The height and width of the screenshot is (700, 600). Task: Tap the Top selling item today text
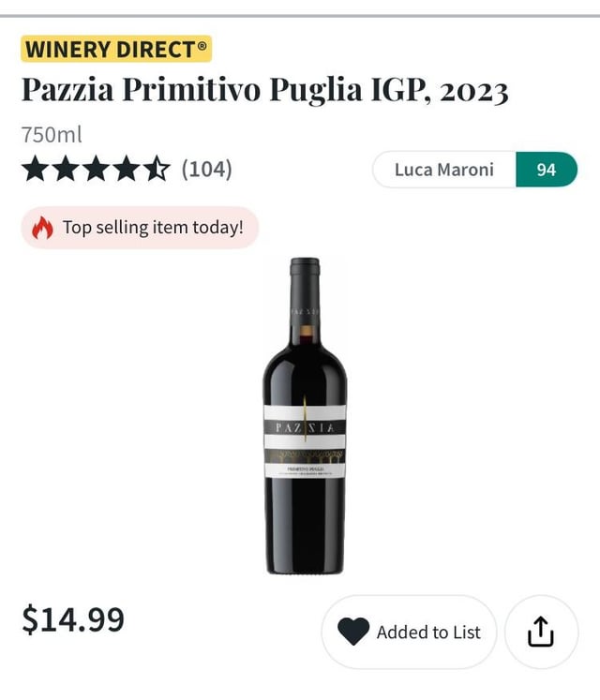coord(153,228)
